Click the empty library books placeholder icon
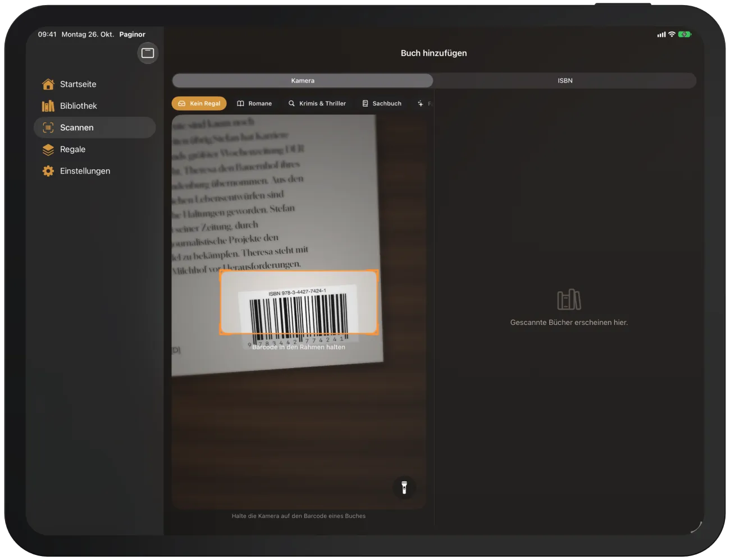The width and height of the screenshot is (730, 560). point(569,300)
